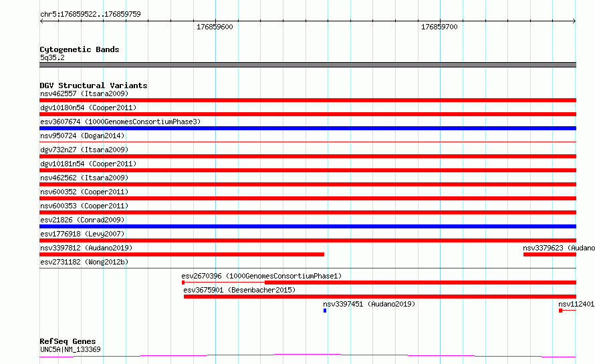Viewport: 595px width, 364px height.
Task: Click the red bar under dgv732n27
Action: tap(308, 156)
